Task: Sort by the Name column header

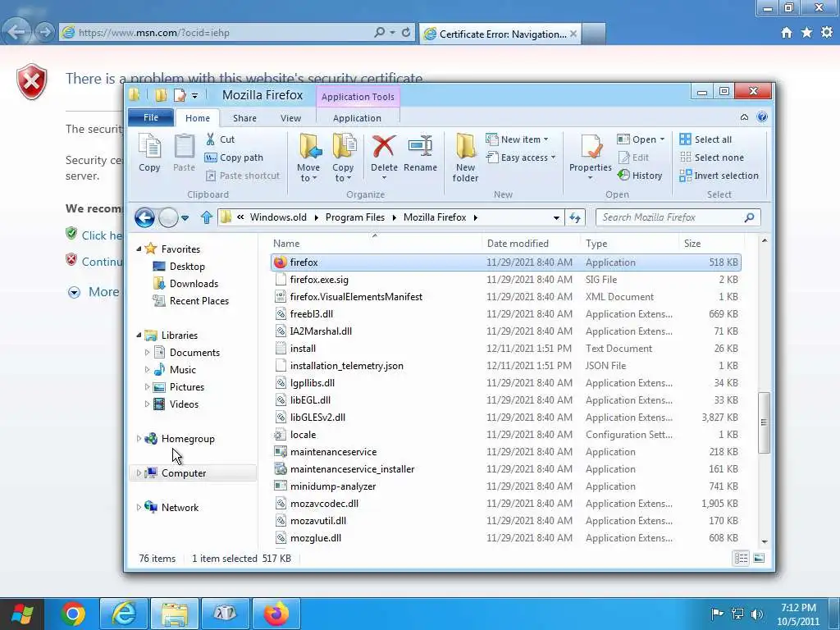Action: (x=375, y=243)
